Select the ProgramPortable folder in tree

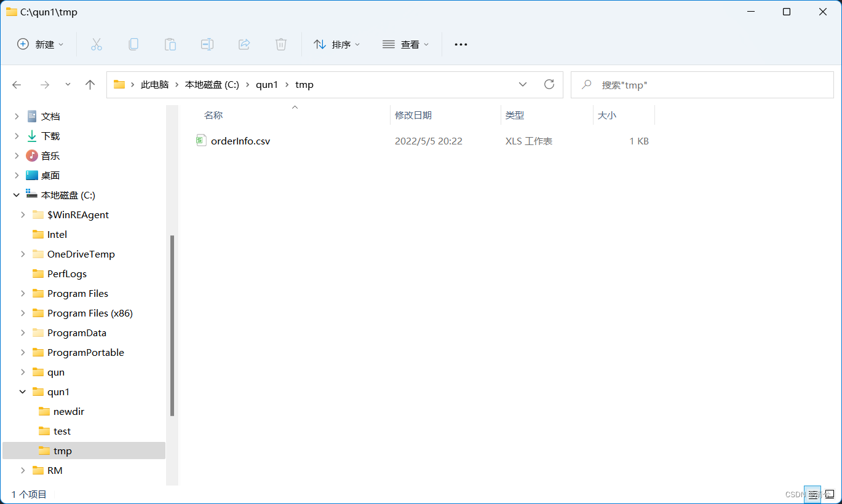click(85, 352)
